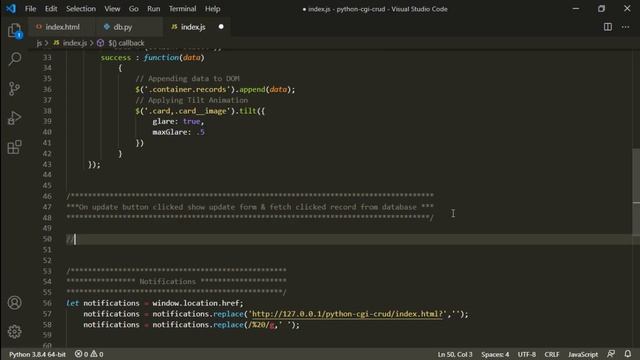Select JavaScript language mode
This screenshot has height=360, width=640.
click(583, 354)
